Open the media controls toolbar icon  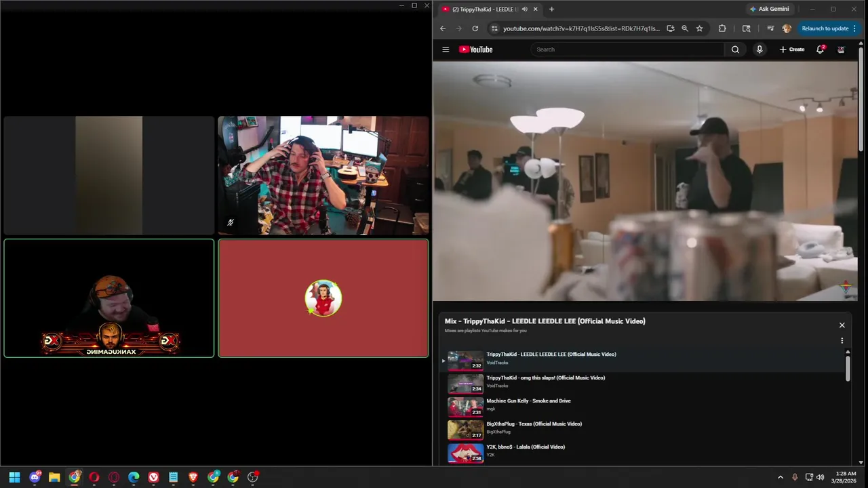tap(770, 28)
